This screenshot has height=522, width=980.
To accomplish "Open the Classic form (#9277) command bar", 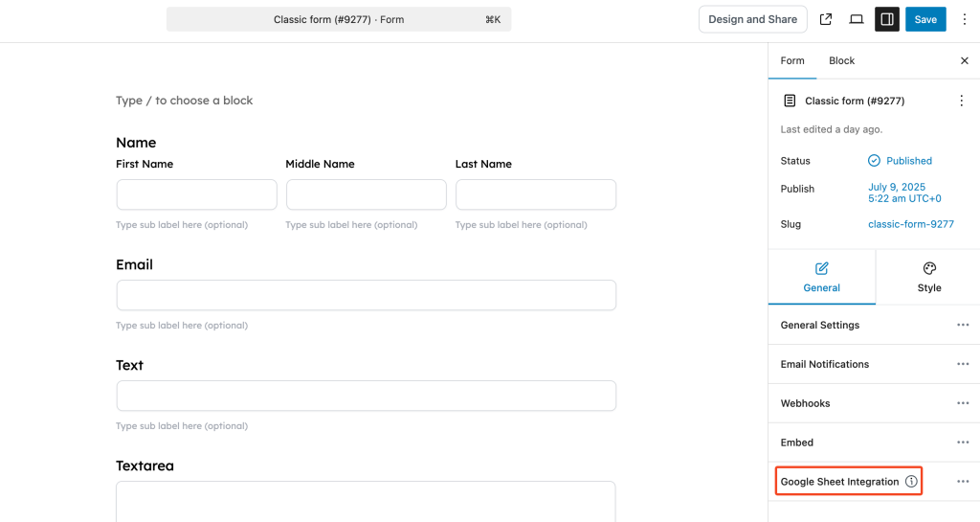I will pos(339,19).
